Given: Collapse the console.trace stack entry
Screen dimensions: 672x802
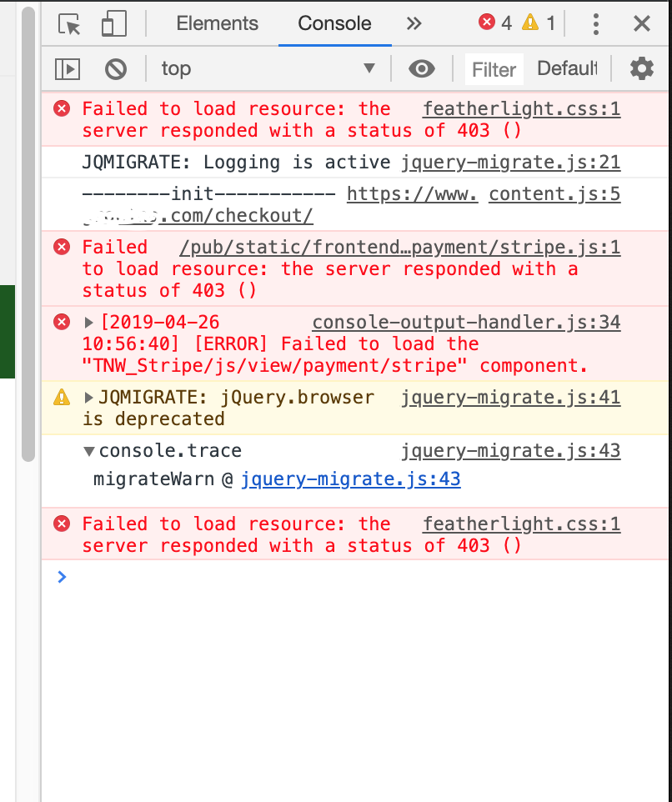Looking at the screenshot, I should tap(89, 450).
